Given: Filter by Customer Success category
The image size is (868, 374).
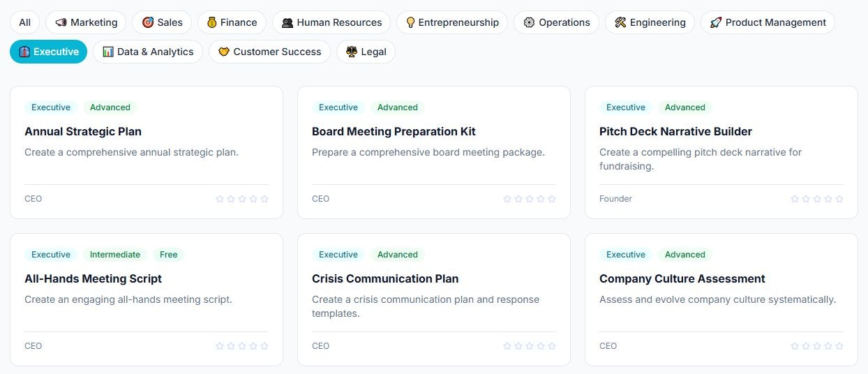Looking at the screenshot, I should (x=269, y=52).
